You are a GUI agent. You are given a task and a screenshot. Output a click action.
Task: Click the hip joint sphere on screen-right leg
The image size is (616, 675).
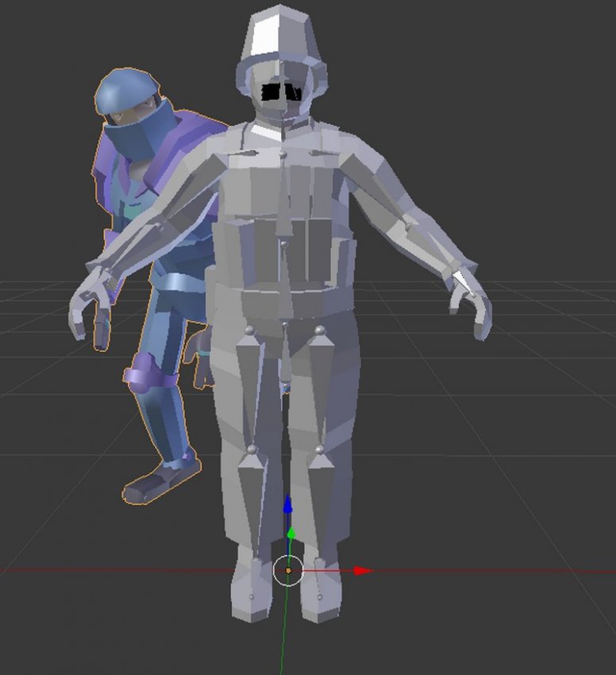click(320, 330)
